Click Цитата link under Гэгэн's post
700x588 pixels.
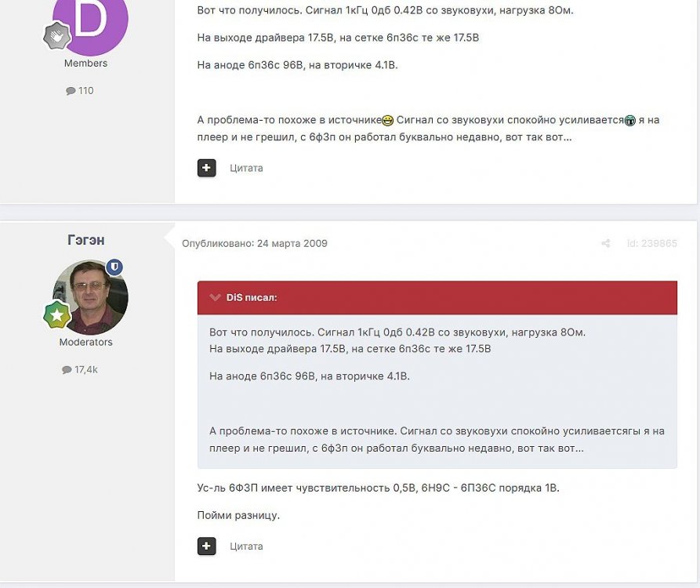click(x=246, y=546)
